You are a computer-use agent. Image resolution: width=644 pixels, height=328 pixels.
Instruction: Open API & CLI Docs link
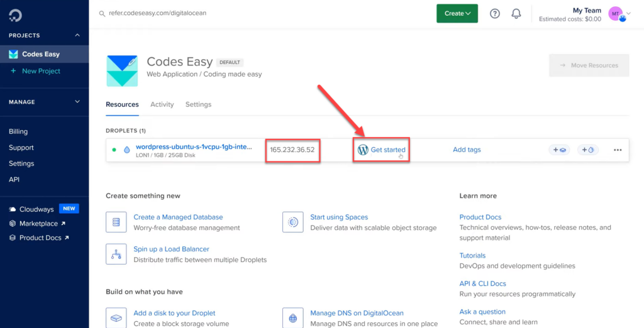pos(482,283)
